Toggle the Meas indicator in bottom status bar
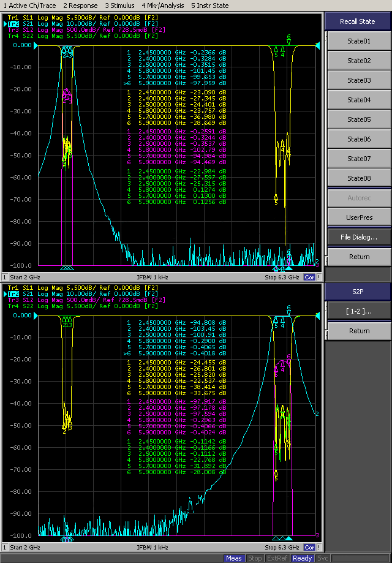Image resolution: width=392 pixels, height=563 pixels. click(233, 558)
